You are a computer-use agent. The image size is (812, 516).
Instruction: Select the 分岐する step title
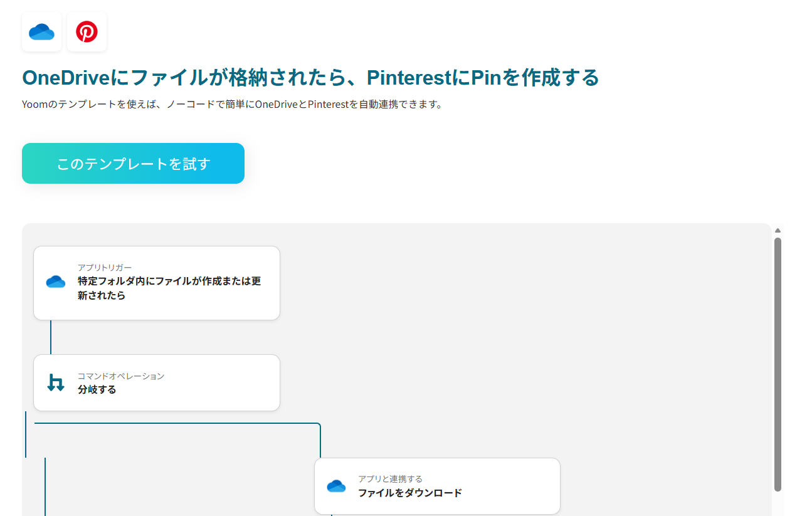pyautogui.click(x=97, y=389)
